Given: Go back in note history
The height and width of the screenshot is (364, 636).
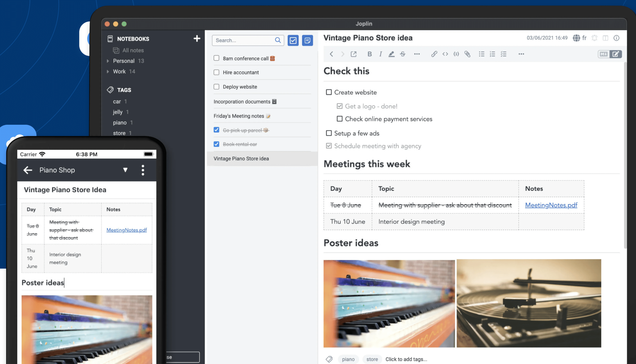Looking at the screenshot, I should [331, 54].
